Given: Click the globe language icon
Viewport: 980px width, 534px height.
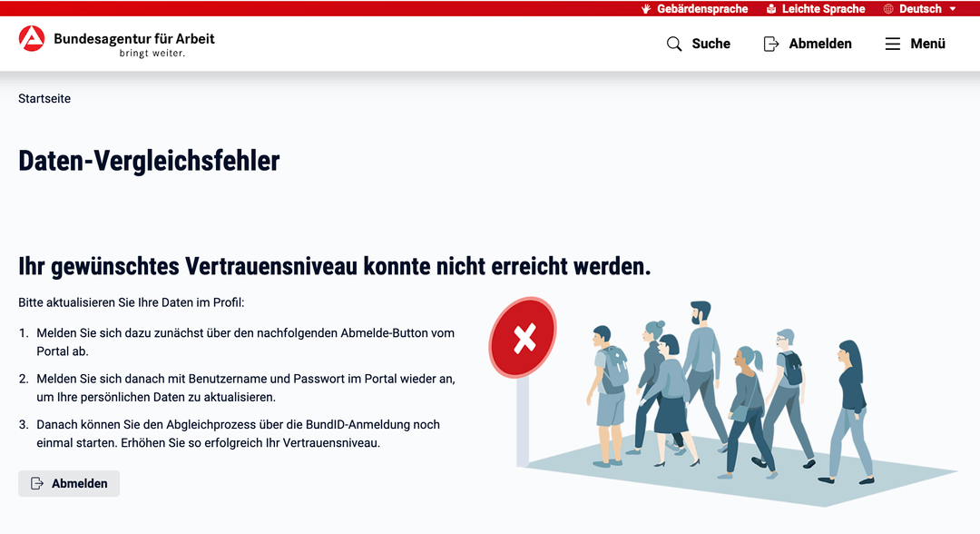Looking at the screenshot, I should tap(887, 8).
